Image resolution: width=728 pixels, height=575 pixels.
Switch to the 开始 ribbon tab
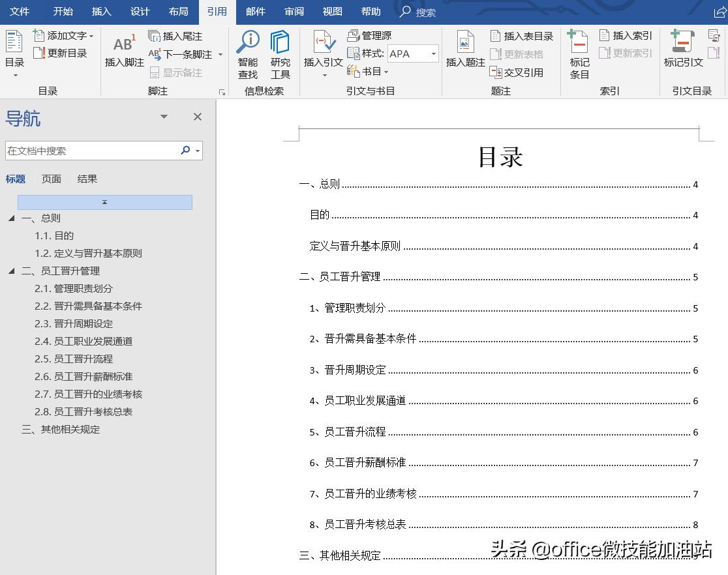(x=63, y=11)
